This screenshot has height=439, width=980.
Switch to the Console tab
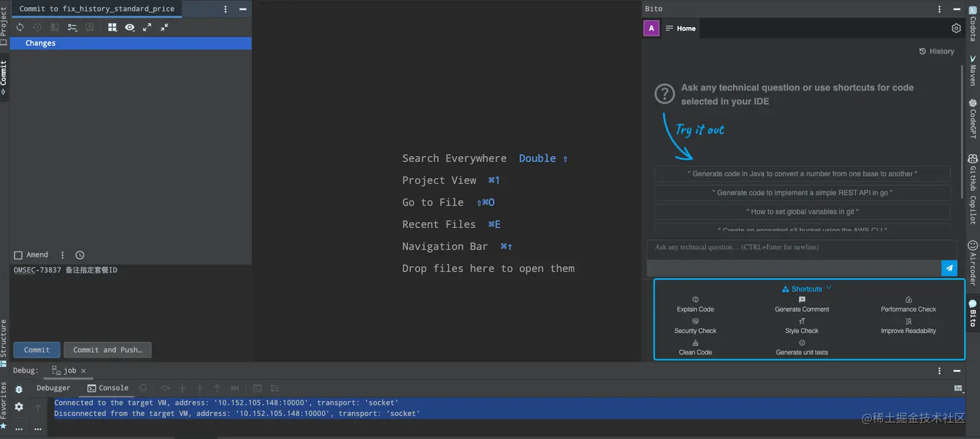click(x=108, y=388)
